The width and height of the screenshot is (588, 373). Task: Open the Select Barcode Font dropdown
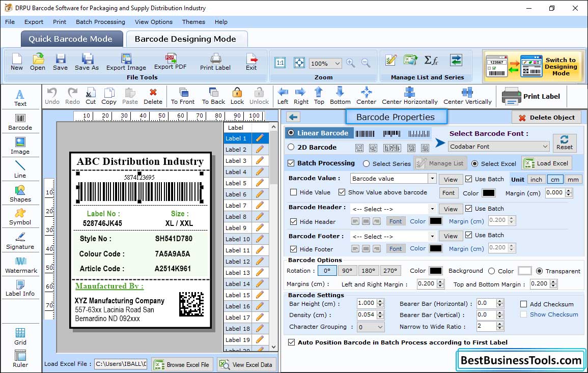499,146
